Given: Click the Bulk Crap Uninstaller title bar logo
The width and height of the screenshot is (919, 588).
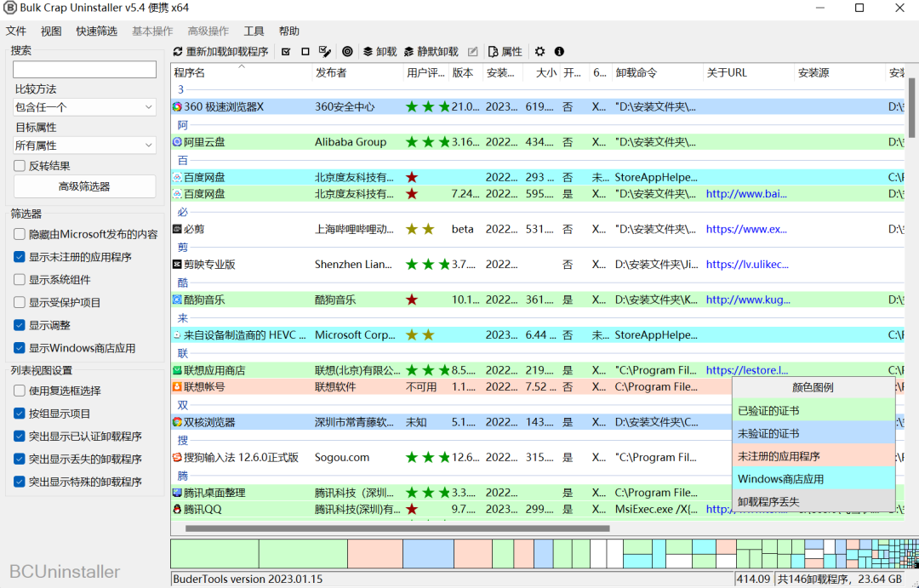Looking at the screenshot, I should pos(9,9).
